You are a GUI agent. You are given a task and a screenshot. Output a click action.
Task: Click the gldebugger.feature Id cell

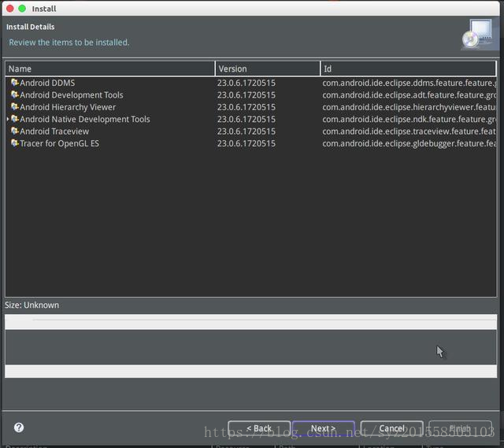[x=409, y=143]
